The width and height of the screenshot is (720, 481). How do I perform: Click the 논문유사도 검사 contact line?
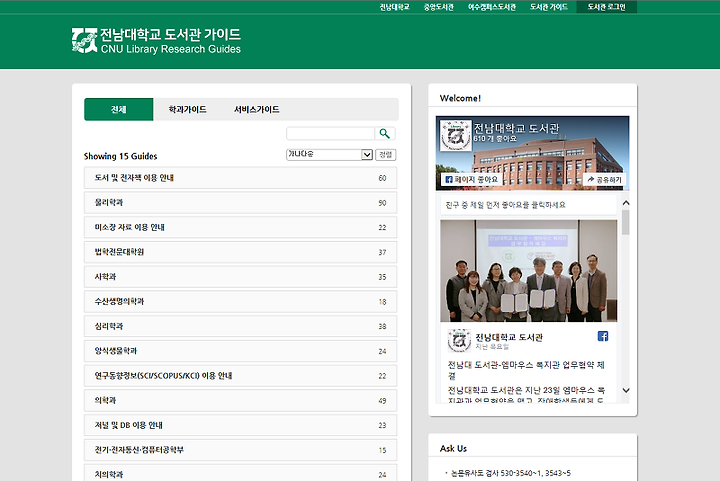pos(511,473)
